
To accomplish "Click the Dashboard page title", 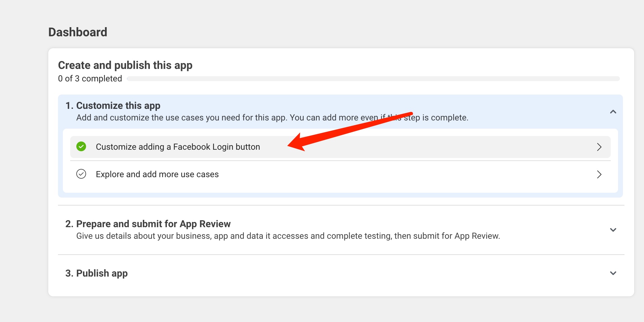I will point(78,32).
